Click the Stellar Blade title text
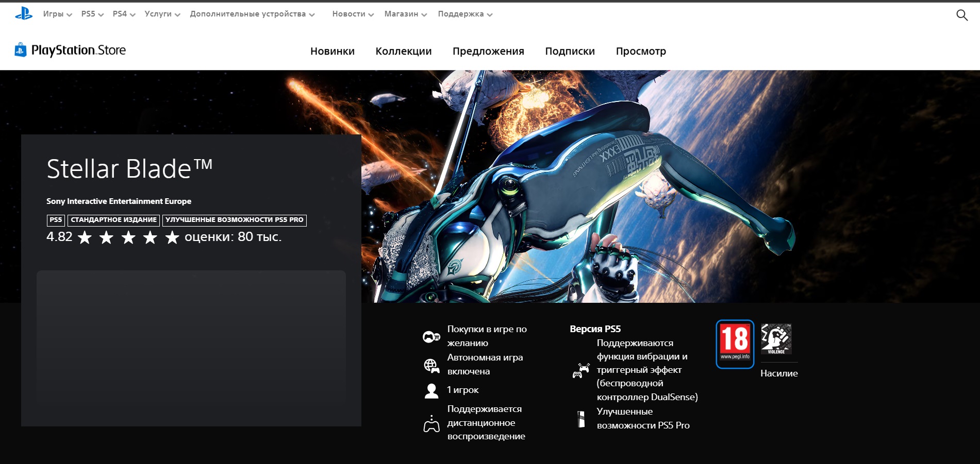This screenshot has height=464, width=980. (x=129, y=168)
